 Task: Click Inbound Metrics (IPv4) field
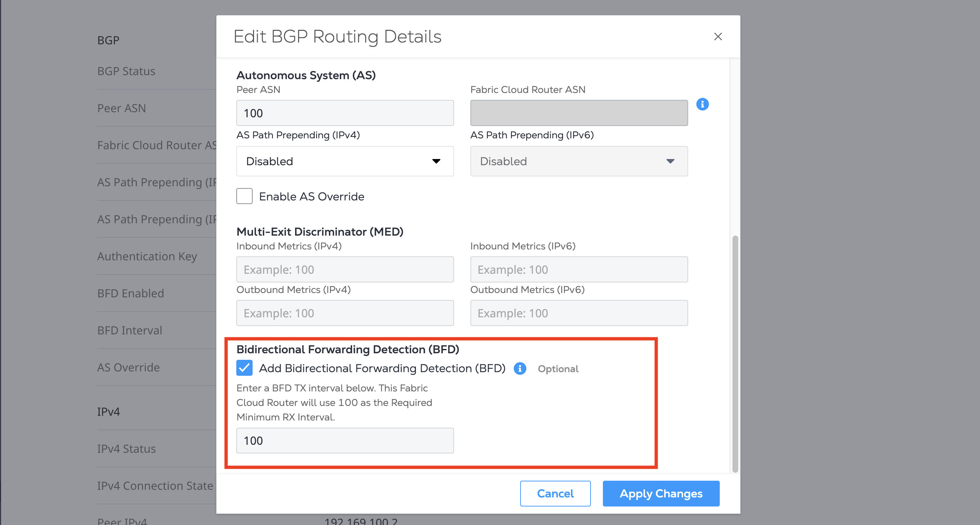(x=345, y=269)
